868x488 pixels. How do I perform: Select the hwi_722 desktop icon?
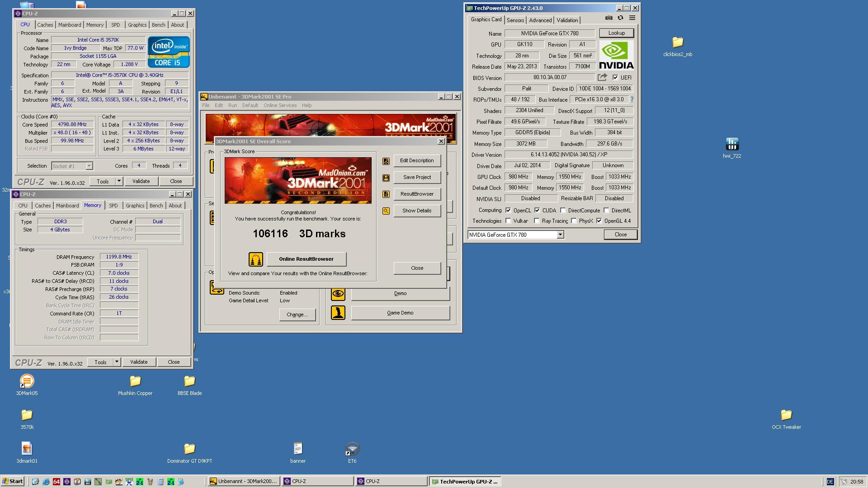(x=731, y=148)
